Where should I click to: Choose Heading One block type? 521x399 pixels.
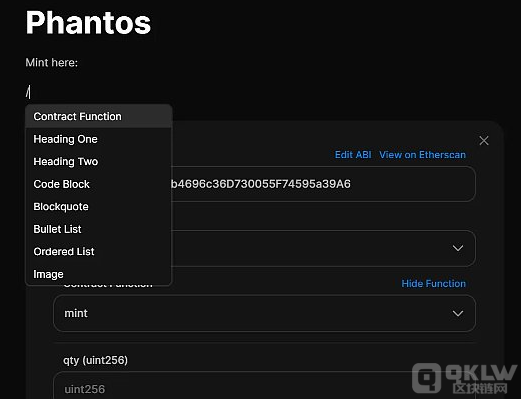coord(99,139)
